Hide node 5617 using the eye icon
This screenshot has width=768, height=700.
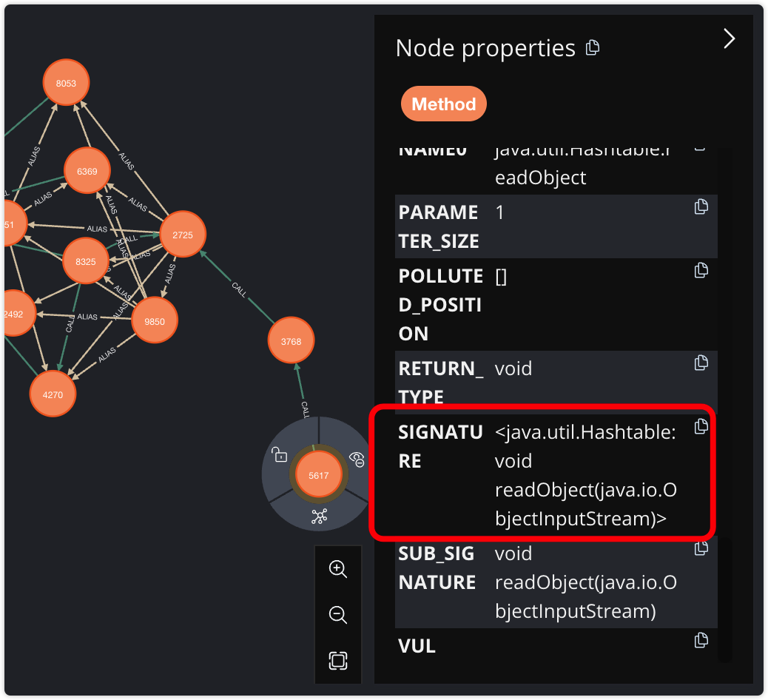pos(357,460)
